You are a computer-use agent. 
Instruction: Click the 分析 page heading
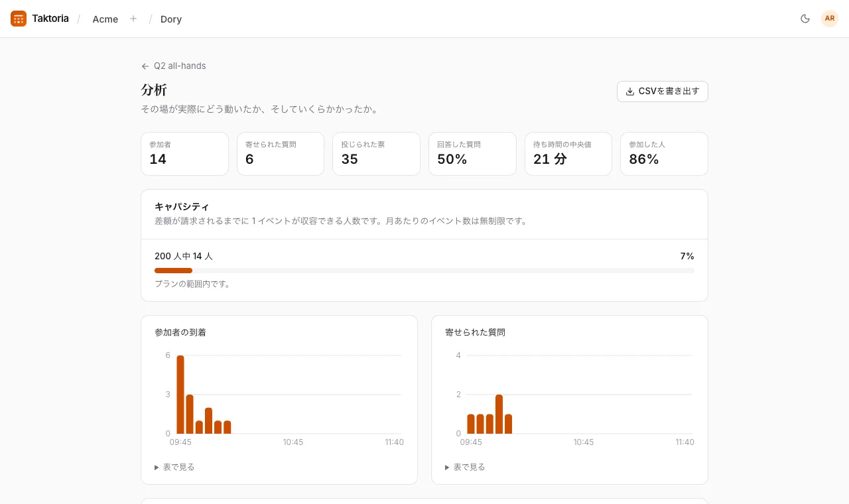[x=154, y=90]
